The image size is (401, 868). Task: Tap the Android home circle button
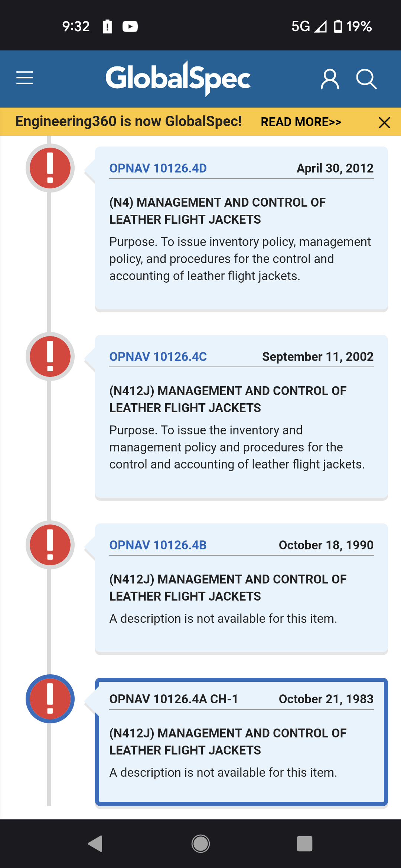200,844
